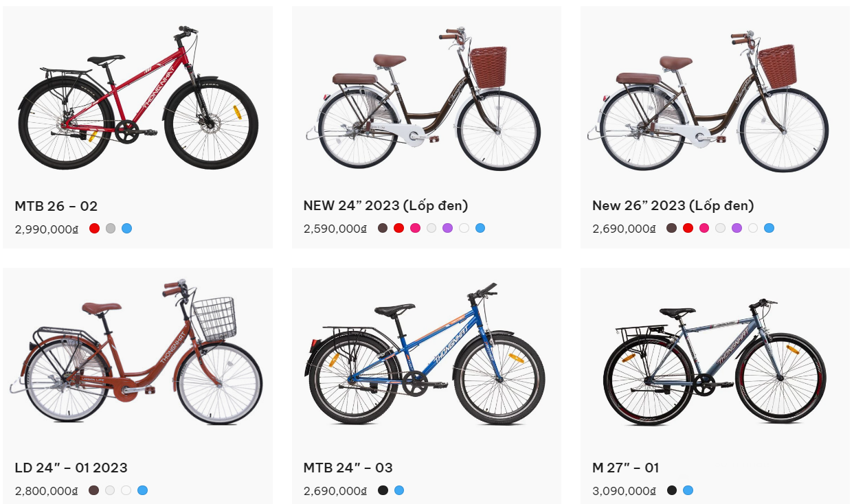The image size is (854, 504).
Task: Select the black swatch for MTB 24” – 03
Action: tap(383, 490)
